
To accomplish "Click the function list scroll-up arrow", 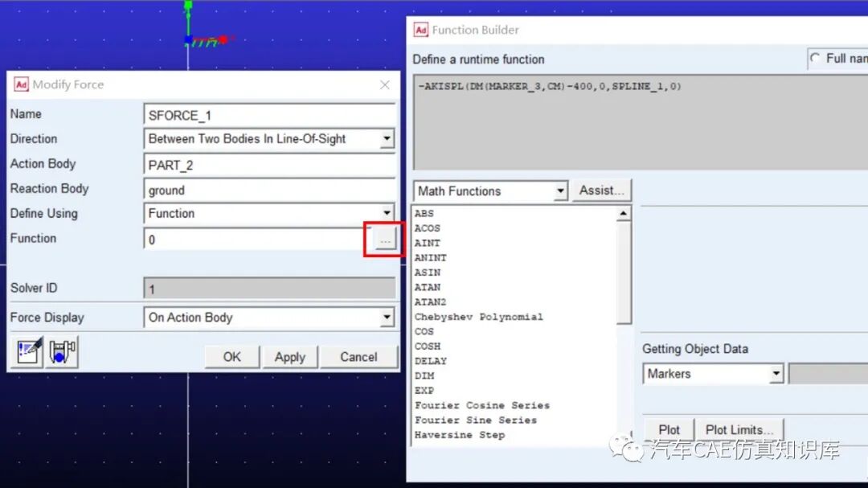I will (624, 213).
